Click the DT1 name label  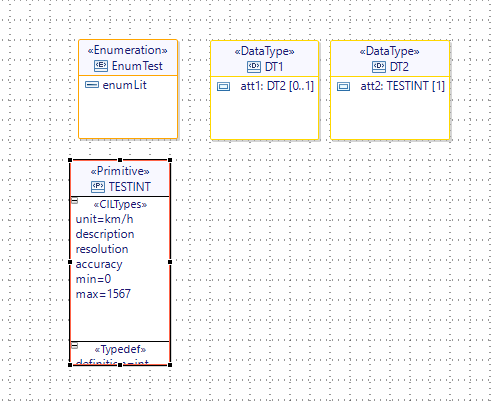pos(274,67)
